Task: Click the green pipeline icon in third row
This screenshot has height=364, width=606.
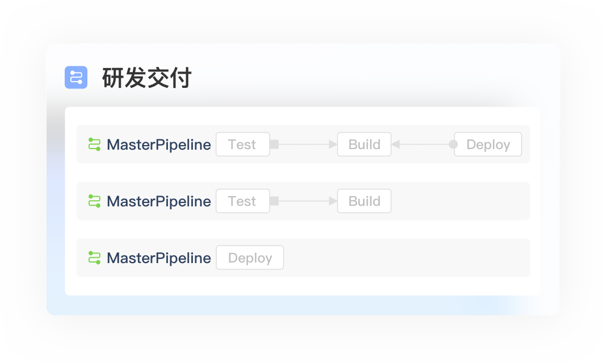Action: (94, 258)
